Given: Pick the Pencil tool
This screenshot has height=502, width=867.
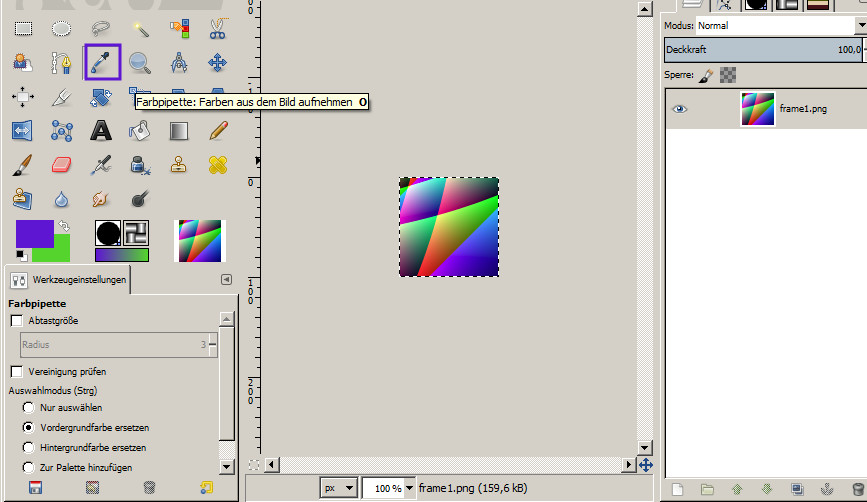Looking at the screenshot, I should click(x=218, y=131).
